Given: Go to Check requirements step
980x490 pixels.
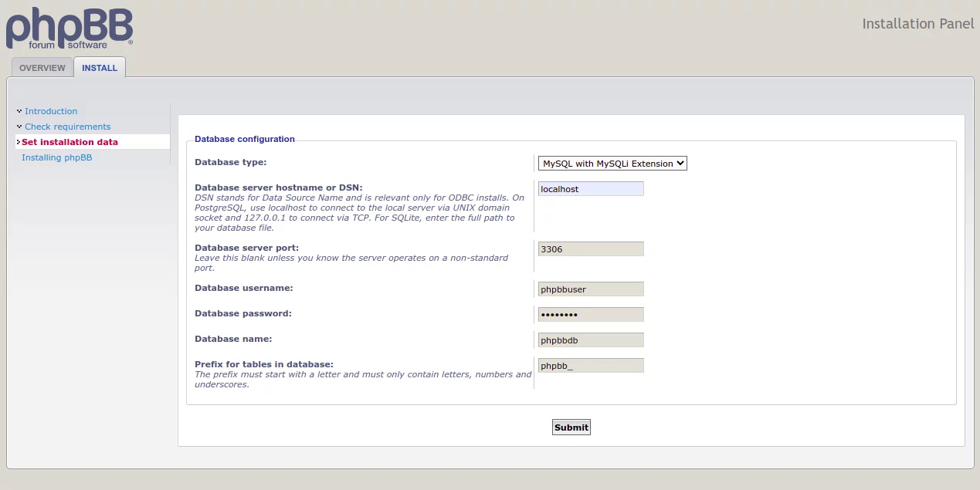Looking at the screenshot, I should [x=67, y=127].
